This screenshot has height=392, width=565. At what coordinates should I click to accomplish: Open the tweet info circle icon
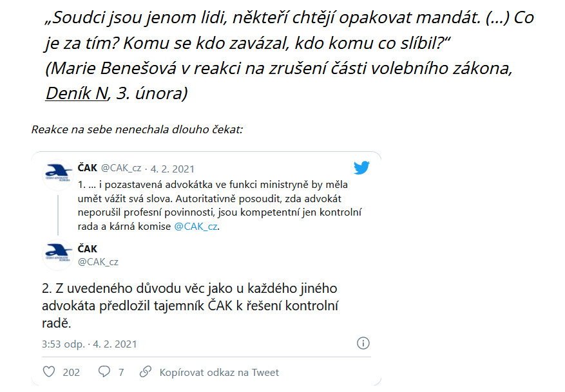[x=363, y=343]
